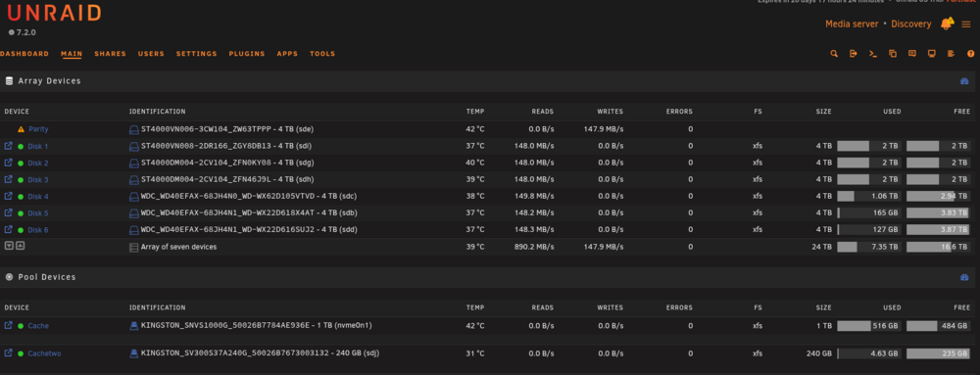
Task: Click the array icon beside 'Array of seven devices'
Action: coord(133,247)
